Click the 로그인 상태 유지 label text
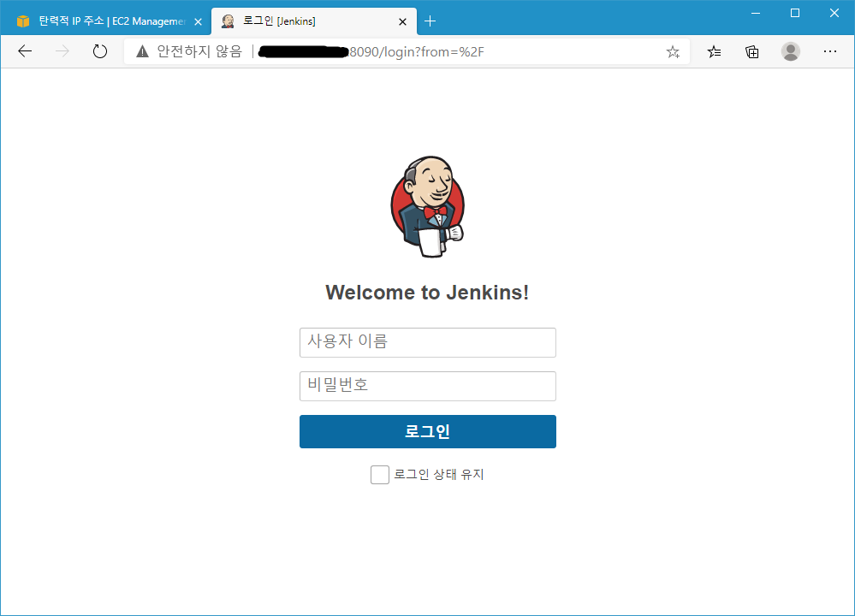 (439, 474)
